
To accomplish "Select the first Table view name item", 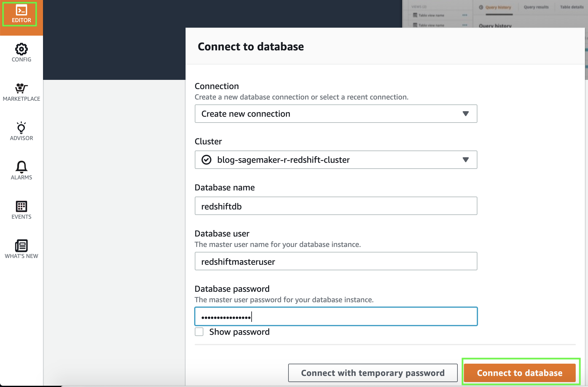I will coord(429,15).
